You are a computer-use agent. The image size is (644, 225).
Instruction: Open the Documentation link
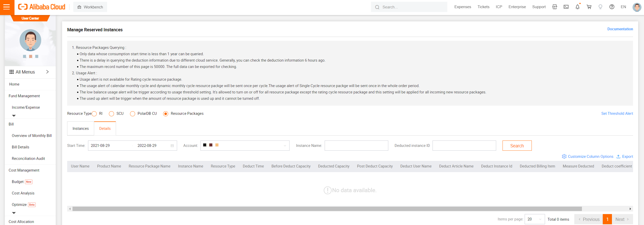[x=620, y=29]
